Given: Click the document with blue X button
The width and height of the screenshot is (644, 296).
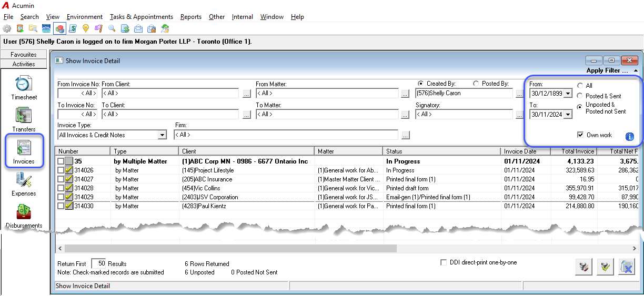Looking at the screenshot, I should [627, 268].
